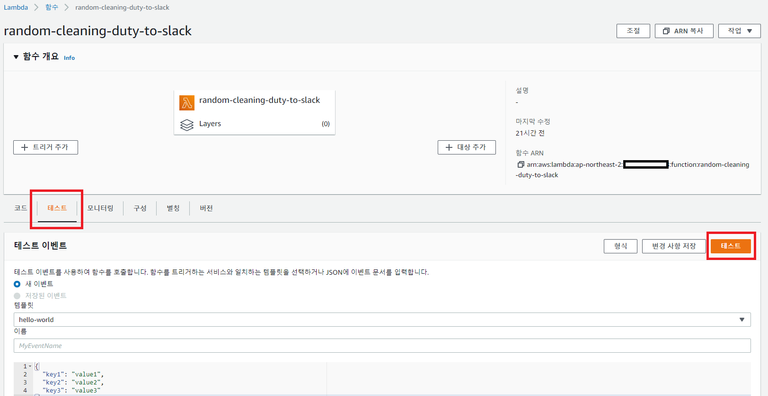
Task: Click the orange 테스트 run button
Action: pyautogui.click(x=731, y=246)
